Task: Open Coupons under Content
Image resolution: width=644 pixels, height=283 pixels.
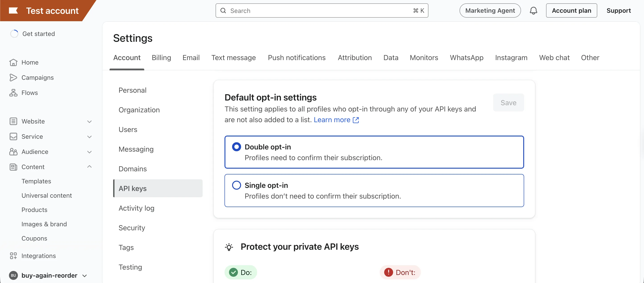Action: pyautogui.click(x=34, y=238)
